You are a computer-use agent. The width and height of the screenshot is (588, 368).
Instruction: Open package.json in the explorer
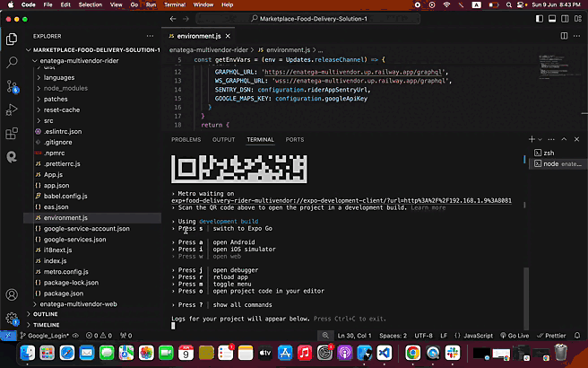coord(64,293)
